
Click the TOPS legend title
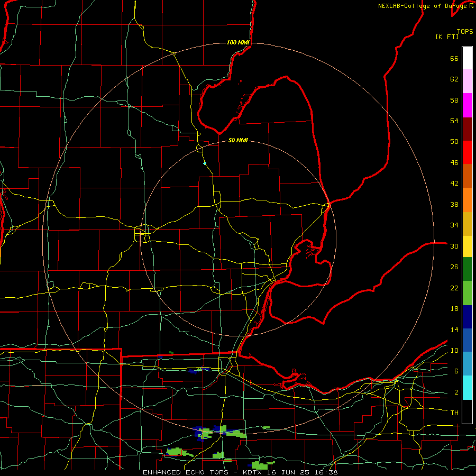click(465, 31)
